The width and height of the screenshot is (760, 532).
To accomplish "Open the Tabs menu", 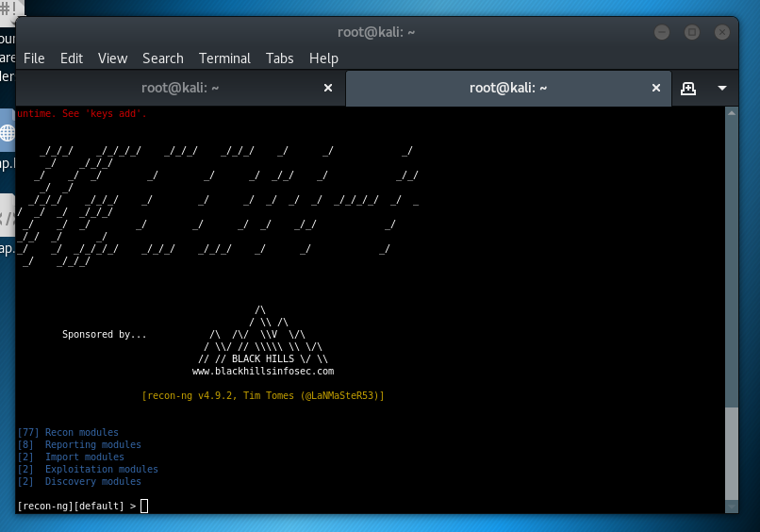I will (280, 58).
